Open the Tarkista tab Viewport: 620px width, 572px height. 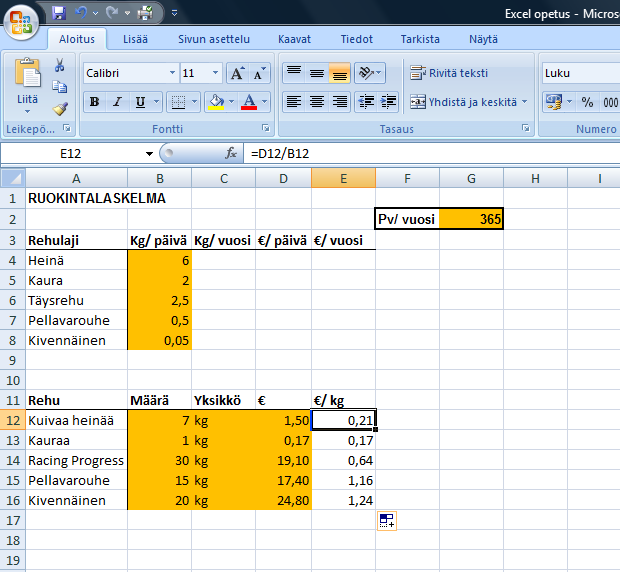click(x=420, y=39)
